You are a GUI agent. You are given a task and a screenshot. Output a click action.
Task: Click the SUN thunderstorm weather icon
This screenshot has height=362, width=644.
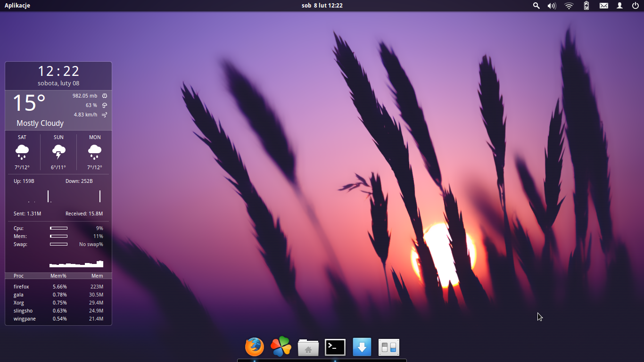point(58,152)
